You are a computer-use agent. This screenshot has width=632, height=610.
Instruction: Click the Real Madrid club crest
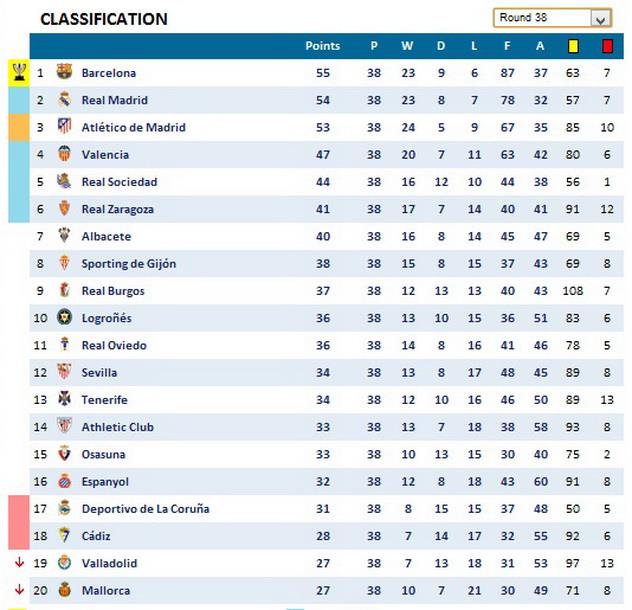(64, 100)
